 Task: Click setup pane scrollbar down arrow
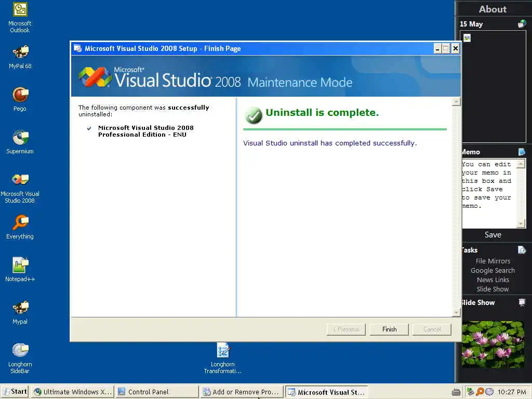456,312
